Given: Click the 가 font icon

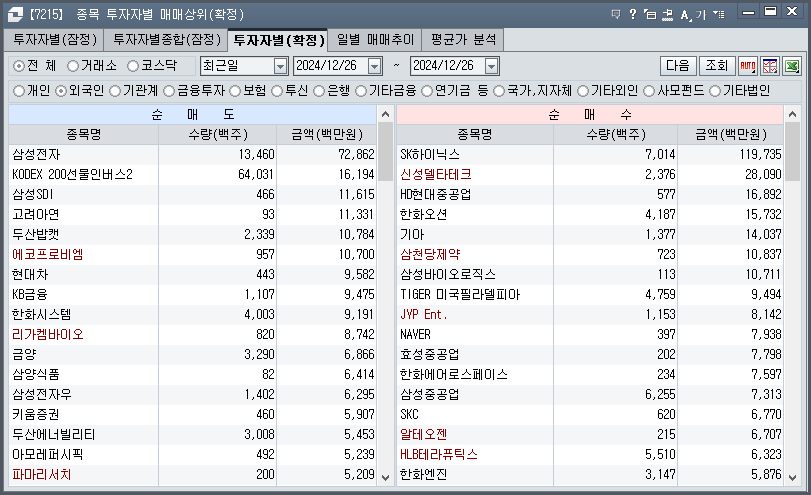Looking at the screenshot, I should (701, 14).
